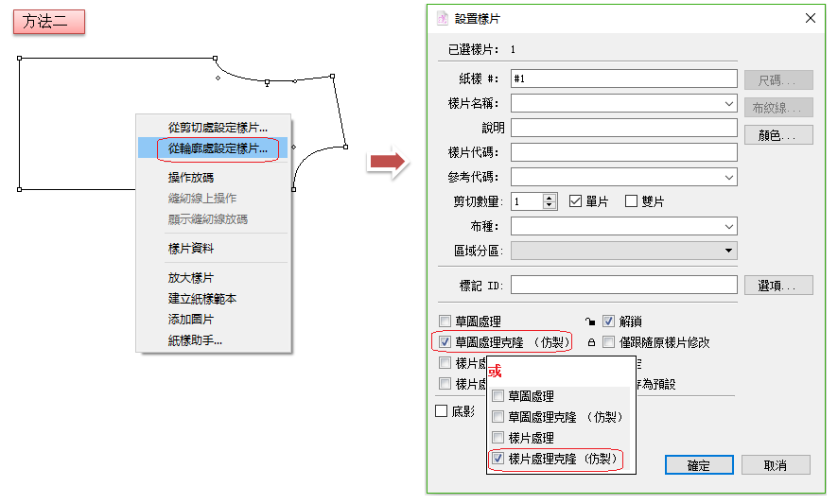Enable the 雙片 checkbox

[x=632, y=201]
